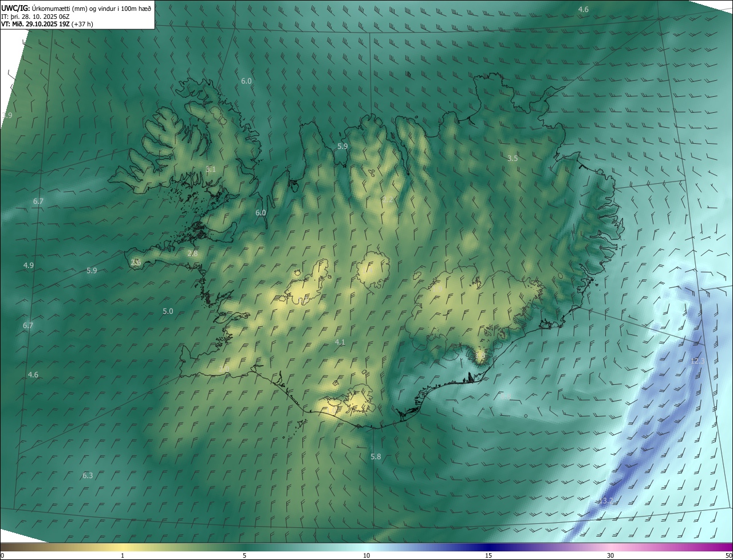
Task: Click the 5.8 value label on the map
Action: tap(376, 456)
